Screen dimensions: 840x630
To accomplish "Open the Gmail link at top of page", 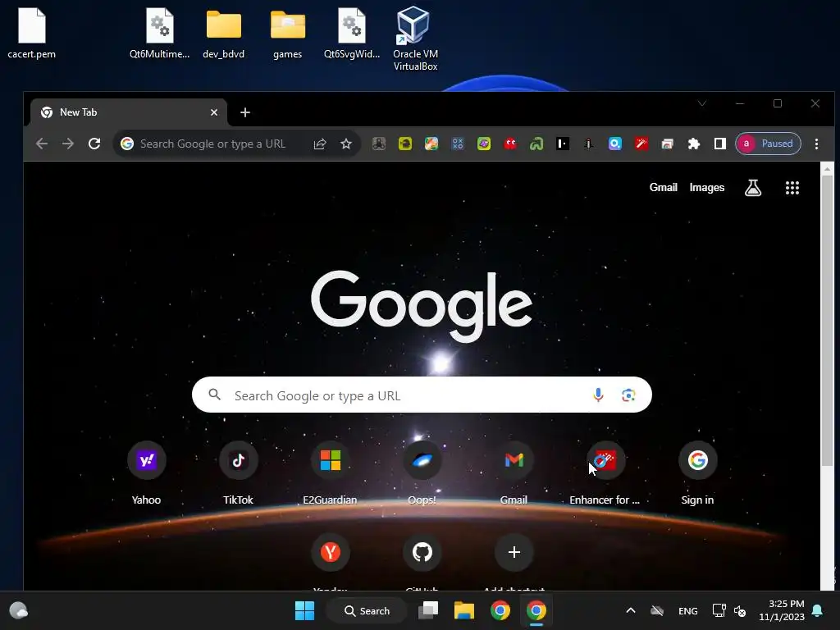I will (663, 188).
